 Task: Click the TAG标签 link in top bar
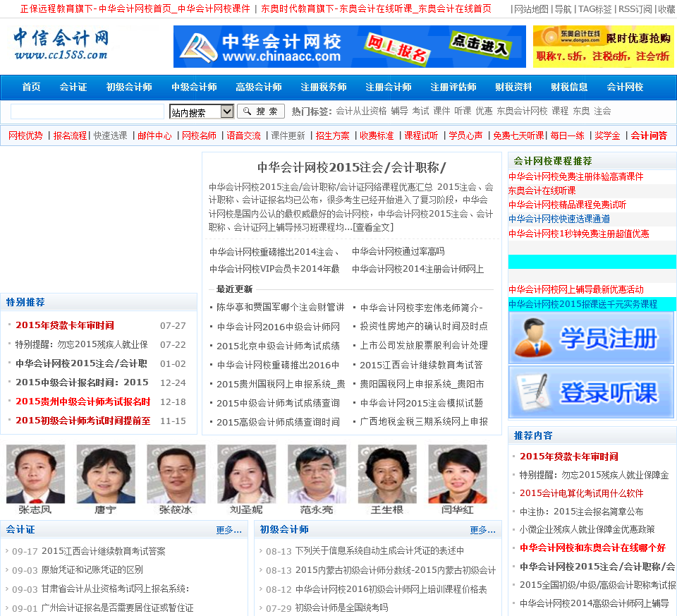coord(595,9)
